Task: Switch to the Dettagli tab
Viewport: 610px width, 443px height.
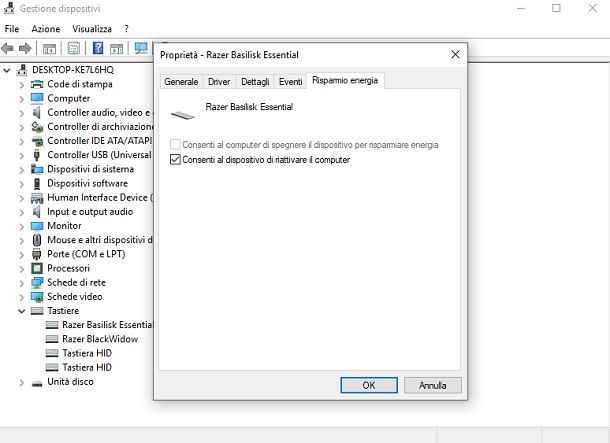Action: pos(255,82)
